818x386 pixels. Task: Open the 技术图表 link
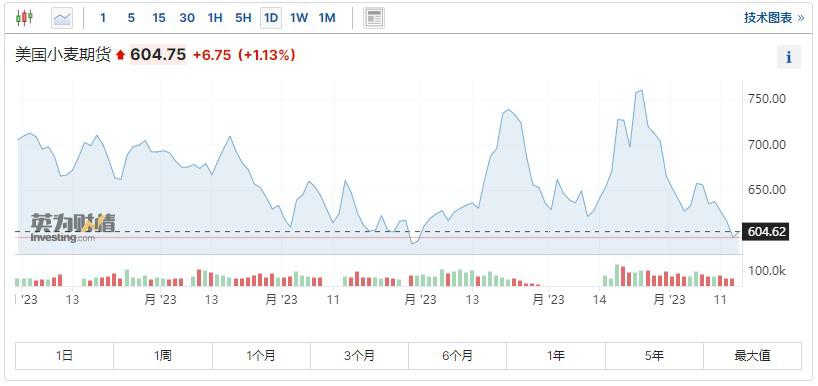click(x=774, y=18)
